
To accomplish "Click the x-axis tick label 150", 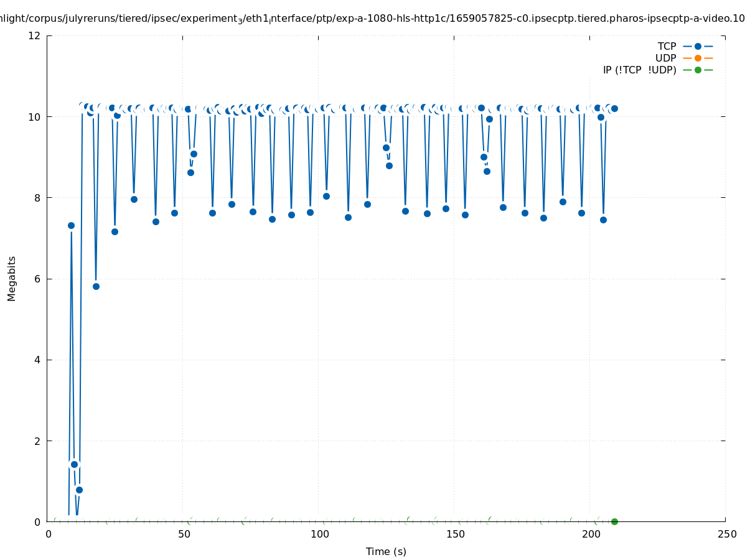I will click(x=455, y=534).
